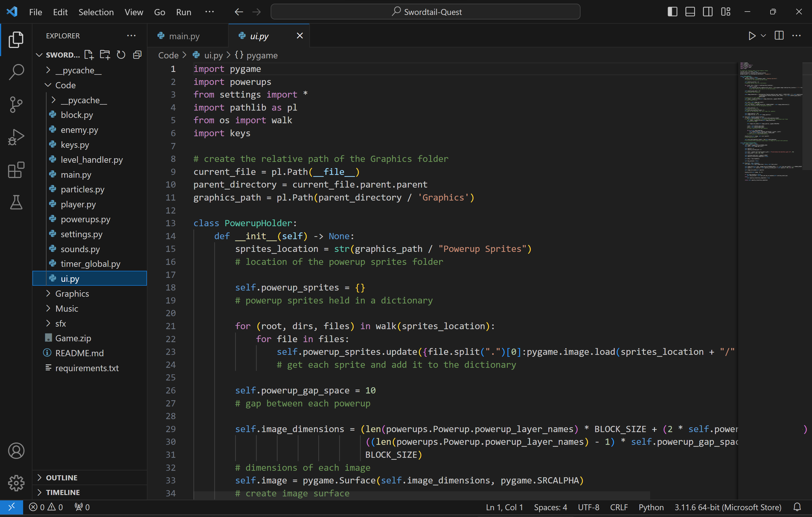Open the Source Control view
This screenshot has width=812, height=517.
pos(16,105)
